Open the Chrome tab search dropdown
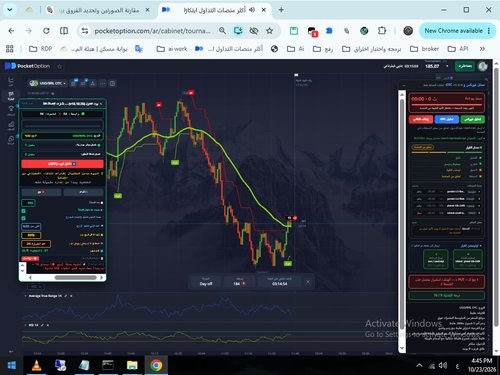 [10, 10]
